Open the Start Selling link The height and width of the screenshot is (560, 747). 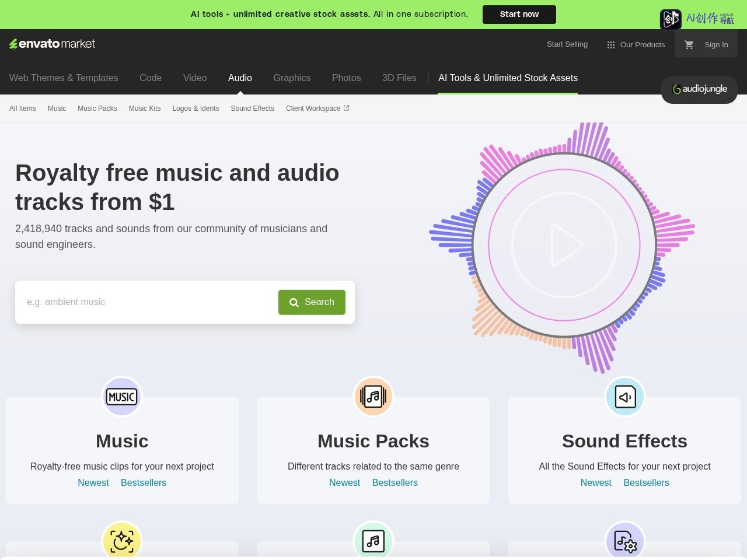pyautogui.click(x=567, y=44)
